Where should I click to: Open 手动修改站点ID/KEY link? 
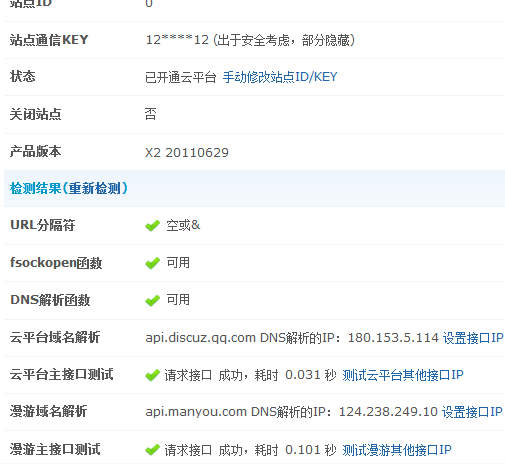[x=280, y=77]
